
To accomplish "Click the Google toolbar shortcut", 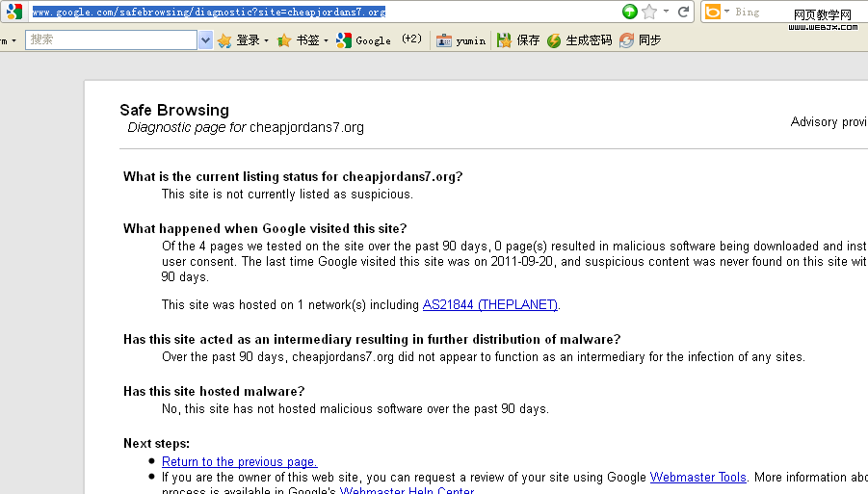I will (364, 40).
